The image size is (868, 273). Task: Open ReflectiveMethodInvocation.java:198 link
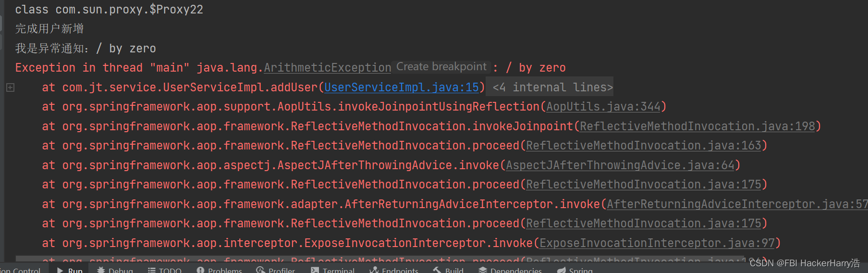pos(697,126)
